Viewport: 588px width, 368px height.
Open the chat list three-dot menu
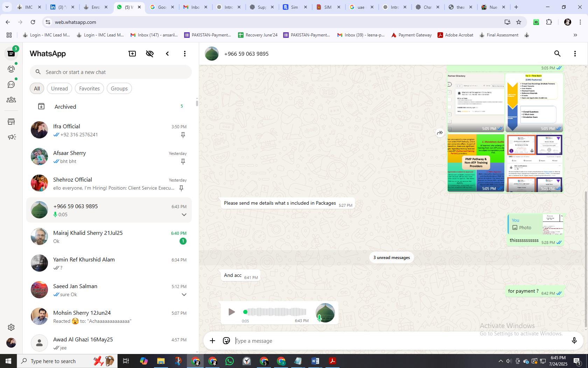pyautogui.click(x=185, y=54)
